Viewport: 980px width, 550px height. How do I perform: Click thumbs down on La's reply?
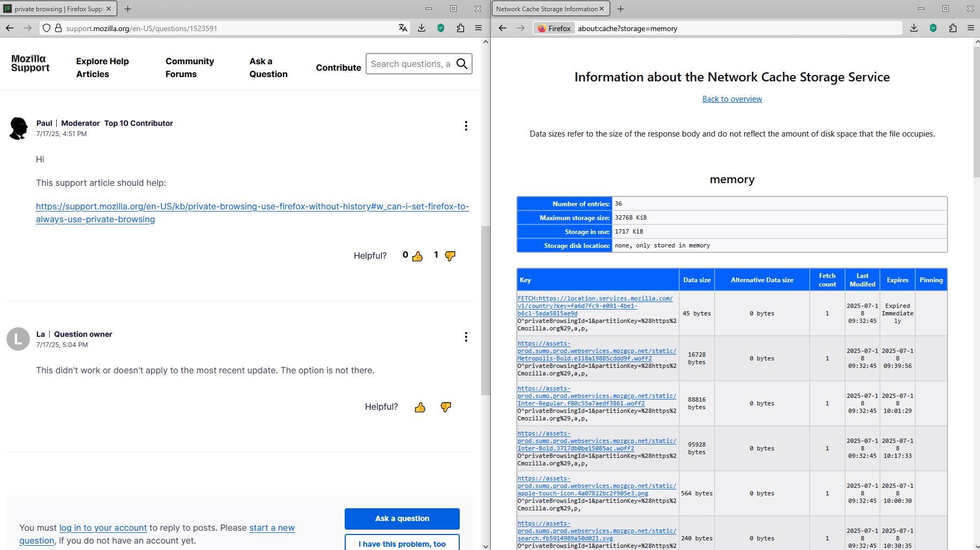click(446, 408)
